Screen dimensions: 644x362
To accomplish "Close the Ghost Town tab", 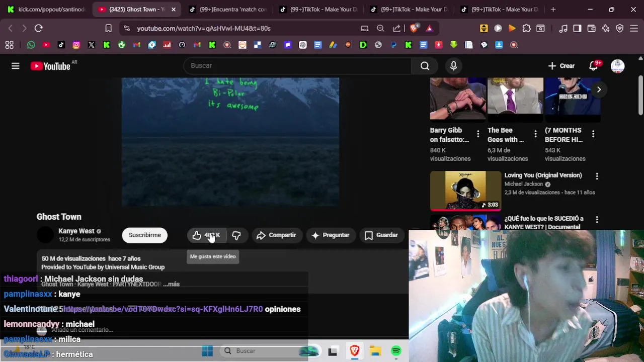I will click(174, 10).
